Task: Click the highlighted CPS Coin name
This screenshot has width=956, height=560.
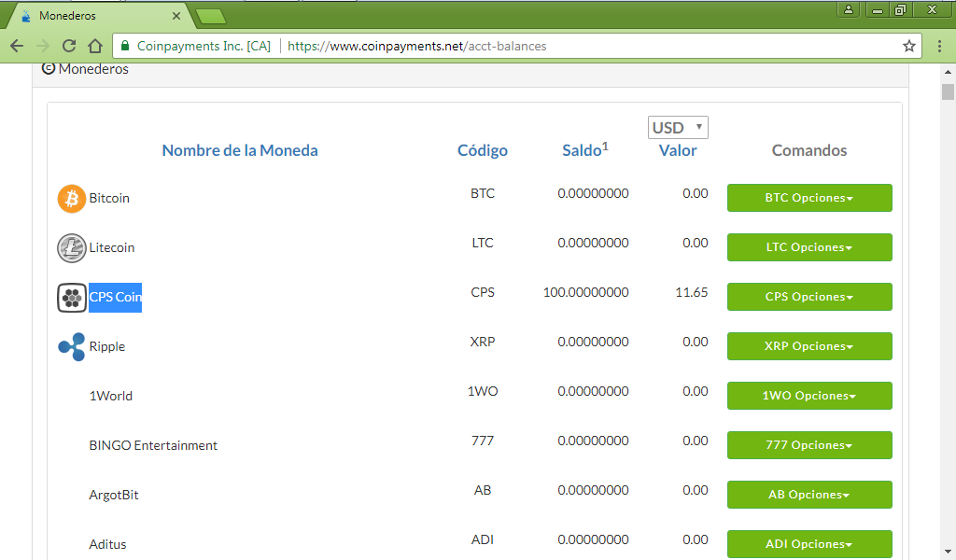Action: click(x=115, y=298)
